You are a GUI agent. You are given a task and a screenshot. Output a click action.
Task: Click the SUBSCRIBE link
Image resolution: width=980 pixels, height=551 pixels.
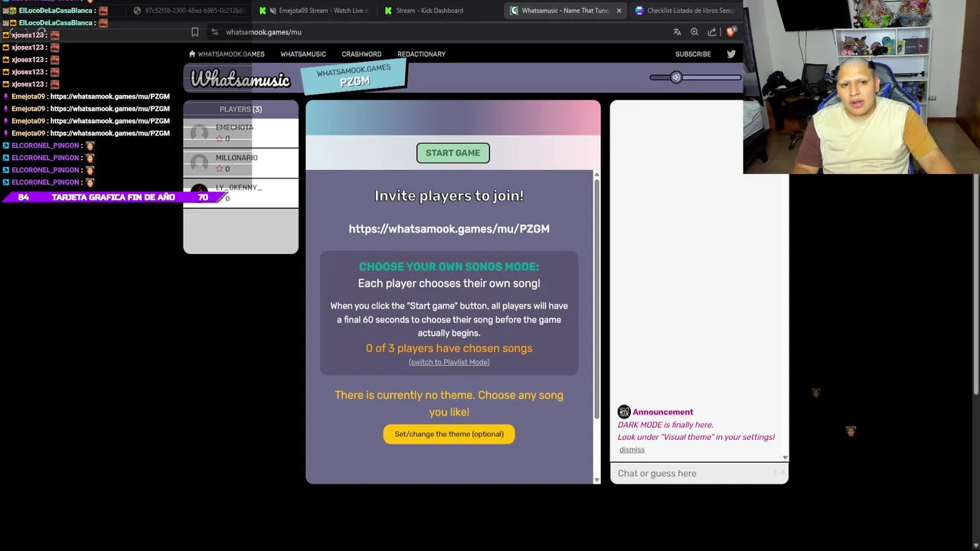click(x=693, y=54)
